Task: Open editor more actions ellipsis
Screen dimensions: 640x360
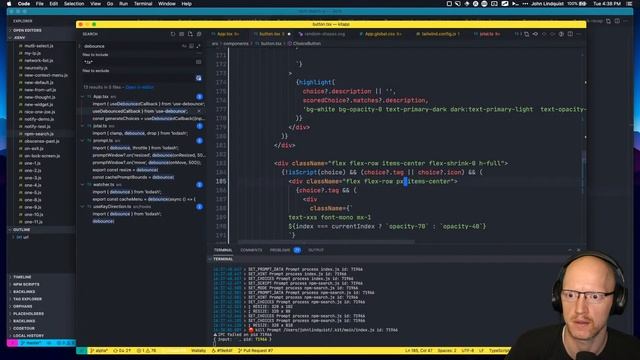Action: (578, 34)
